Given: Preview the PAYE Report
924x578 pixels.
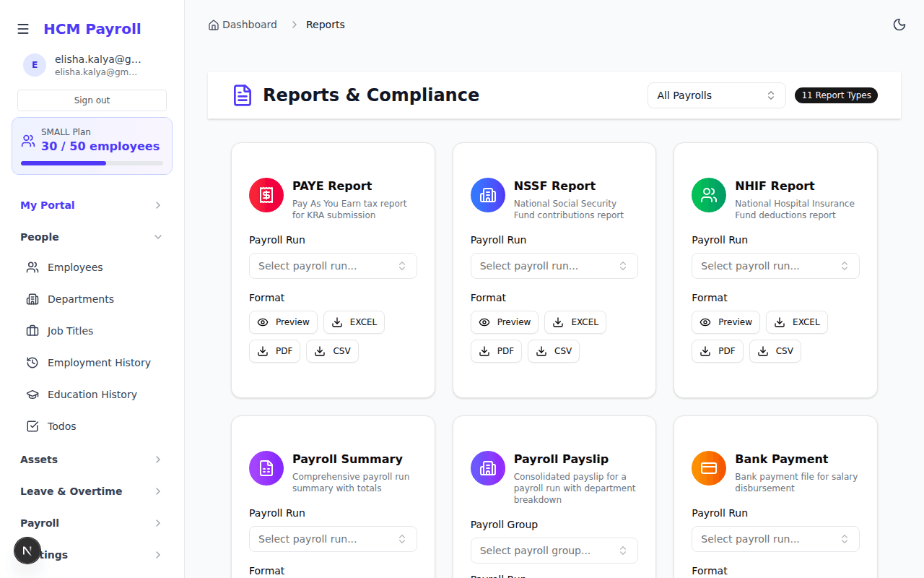Looking at the screenshot, I should click(x=283, y=322).
